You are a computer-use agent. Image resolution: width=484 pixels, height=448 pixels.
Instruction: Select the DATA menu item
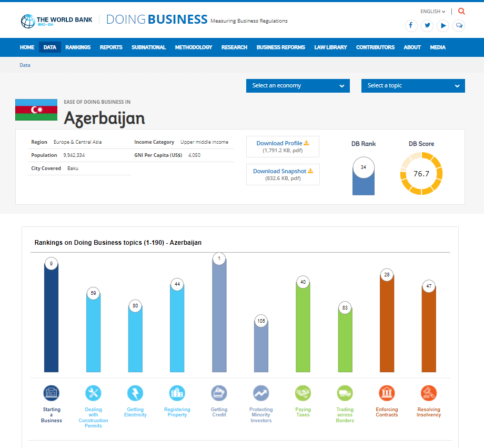click(x=49, y=47)
